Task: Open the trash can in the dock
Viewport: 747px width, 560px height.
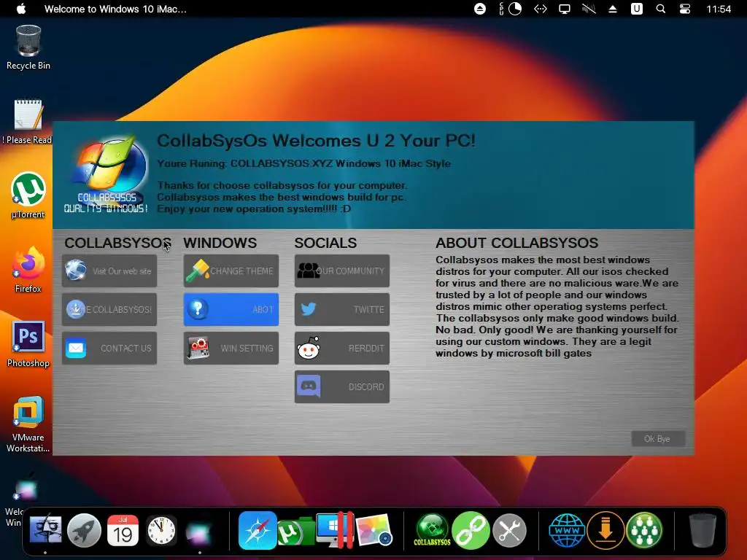Action: click(x=703, y=530)
